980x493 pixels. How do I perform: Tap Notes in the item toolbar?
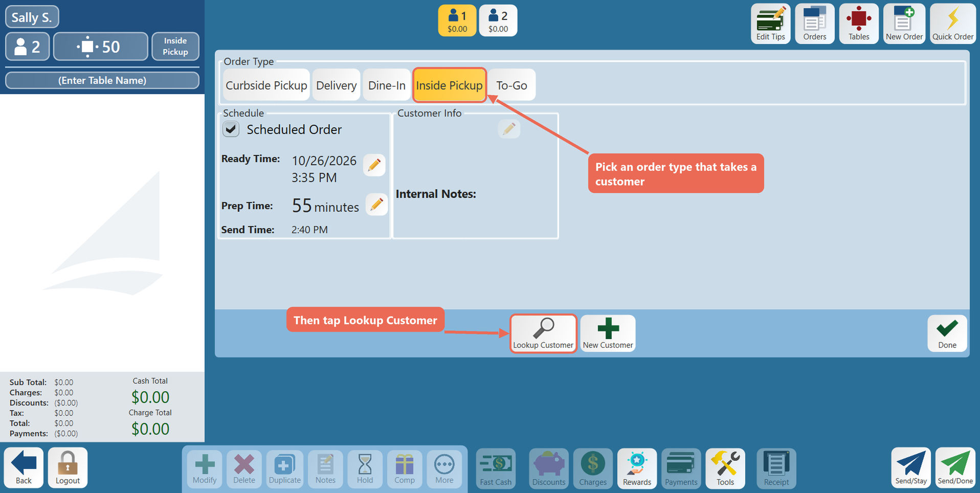point(325,468)
